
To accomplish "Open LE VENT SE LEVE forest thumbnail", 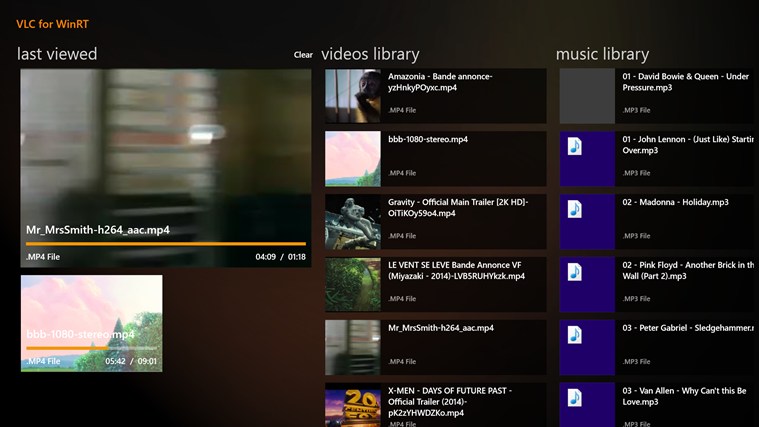I will (353, 285).
